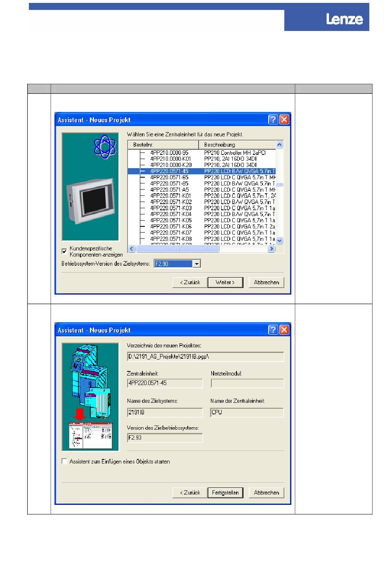Click Abbrechen in the Zentraleinheit selection dialog
The width and height of the screenshot is (392, 573).
tap(267, 282)
